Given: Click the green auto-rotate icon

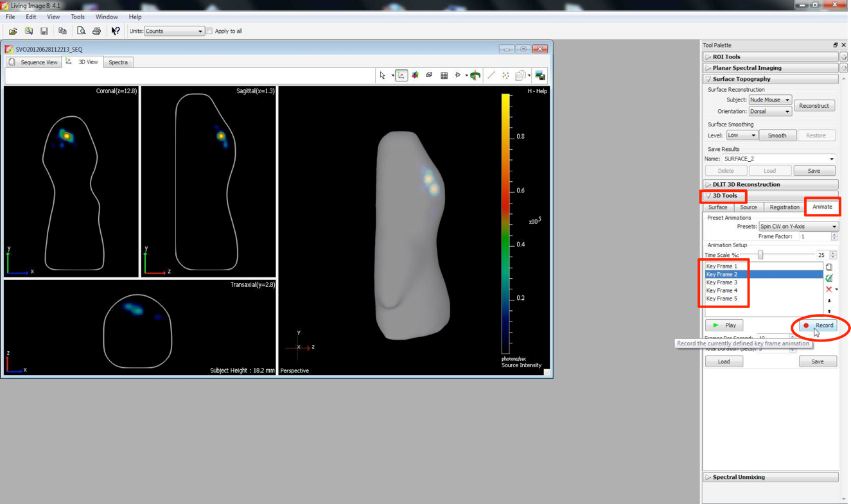Looking at the screenshot, I should [475, 76].
